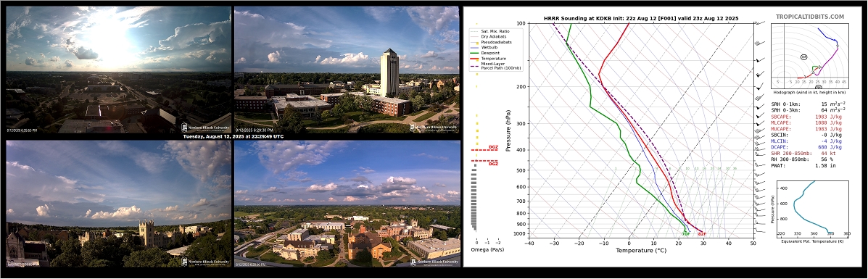
Task: Click the Northern Illinois University logo on bottom-right webcam
Action: (x=434, y=262)
